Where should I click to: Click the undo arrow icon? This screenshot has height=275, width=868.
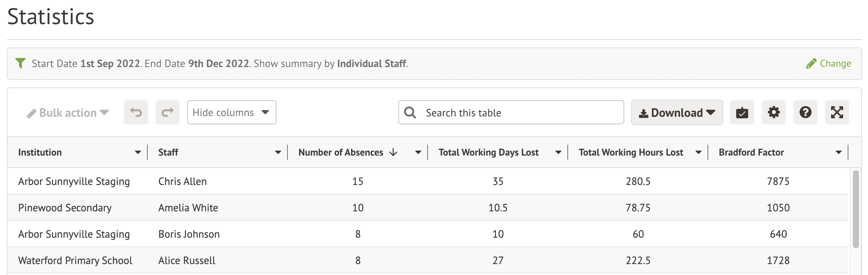[136, 112]
